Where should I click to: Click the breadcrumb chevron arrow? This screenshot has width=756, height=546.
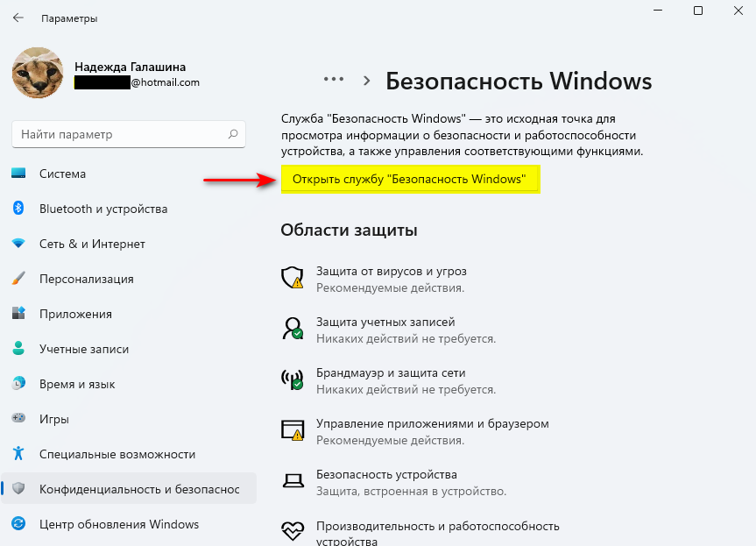[x=366, y=80]
